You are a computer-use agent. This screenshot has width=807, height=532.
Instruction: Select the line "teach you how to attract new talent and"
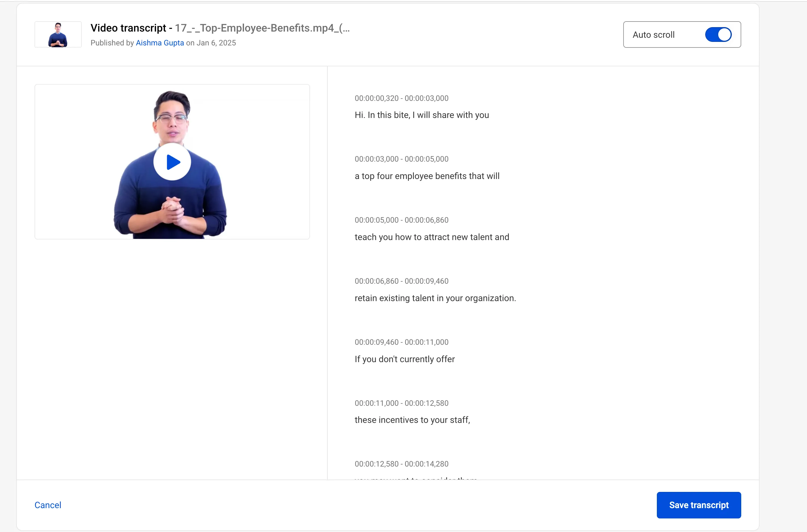pos(432,237)
